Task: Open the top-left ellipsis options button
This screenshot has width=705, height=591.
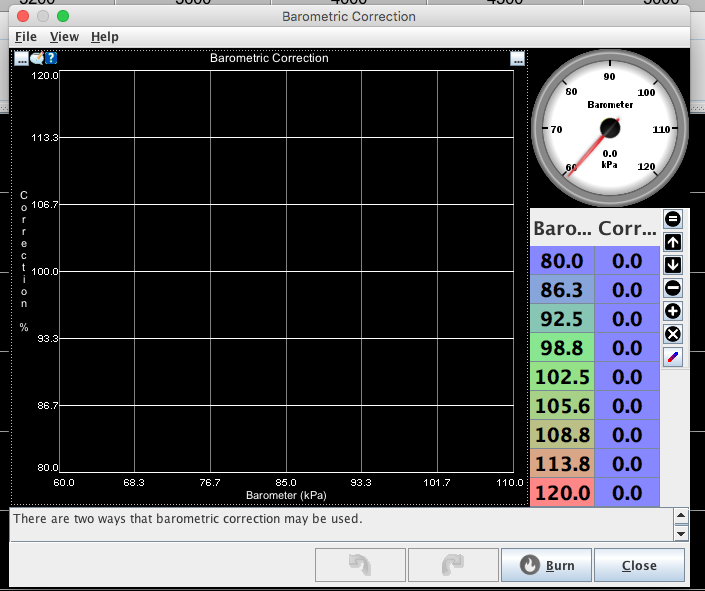Action: tap(22, 58)
